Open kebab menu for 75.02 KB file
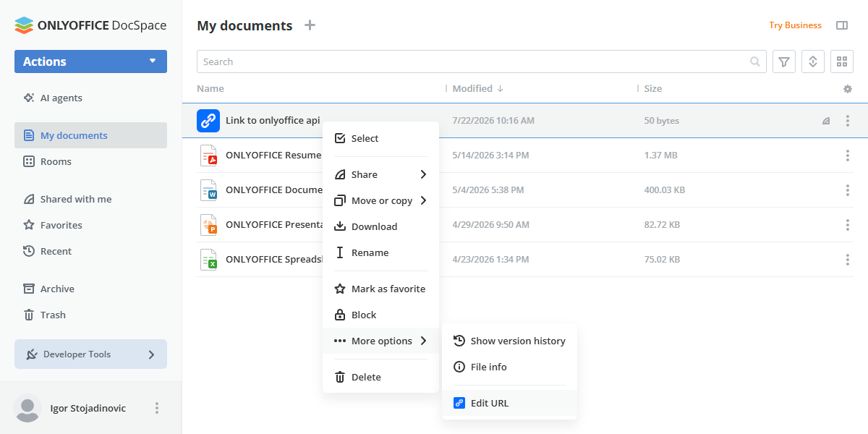Viewport: 868px width, 434px height. (x=848, y=260)
